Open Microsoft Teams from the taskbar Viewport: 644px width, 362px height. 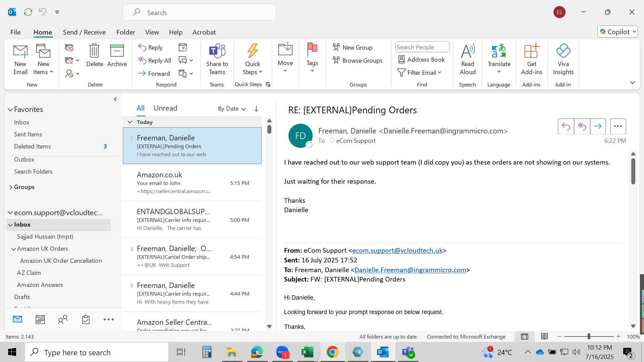coord(408,352)
